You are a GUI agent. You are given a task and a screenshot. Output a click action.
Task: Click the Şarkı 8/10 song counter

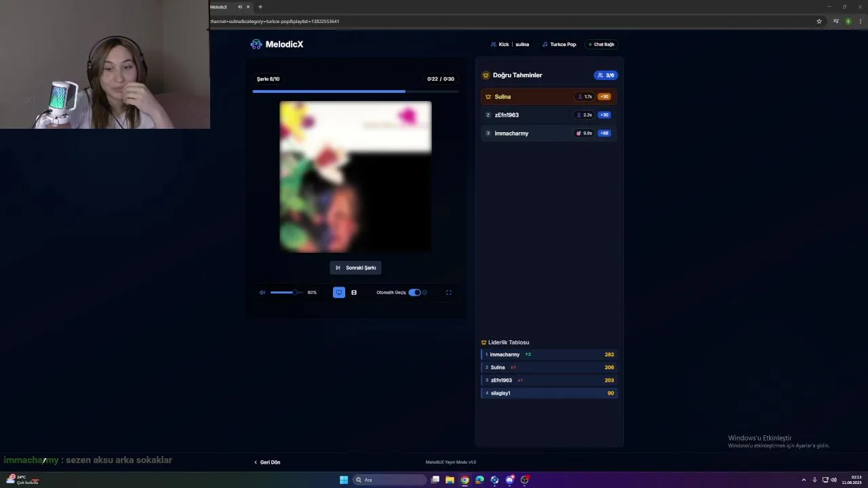(x=268, y=79)
